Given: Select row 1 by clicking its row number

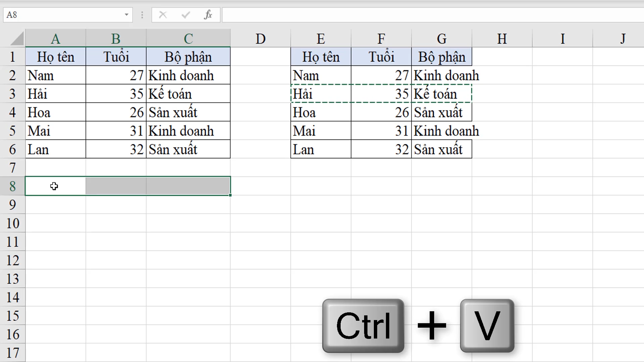Looking at the screenshot, I should (13, 56).
